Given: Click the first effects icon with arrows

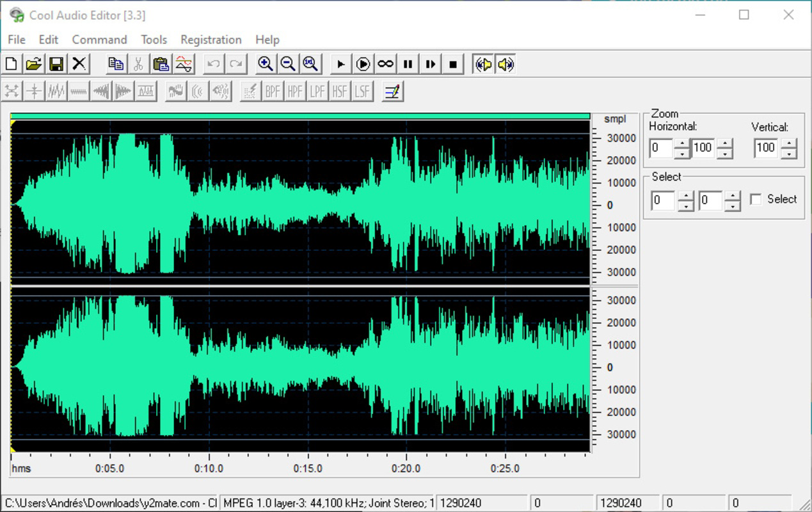Looking at the screenshot, I should [11, 92].
